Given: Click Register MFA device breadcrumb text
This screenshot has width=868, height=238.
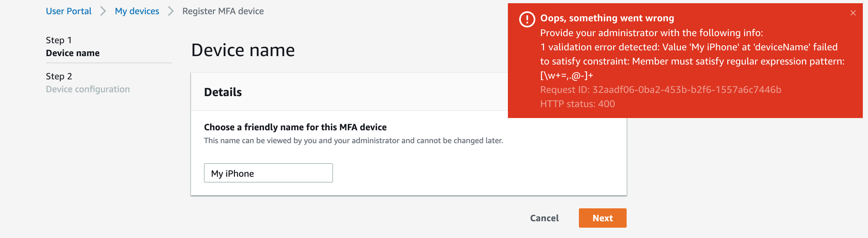Looking at the screenshot, I should tap(223, 11).
